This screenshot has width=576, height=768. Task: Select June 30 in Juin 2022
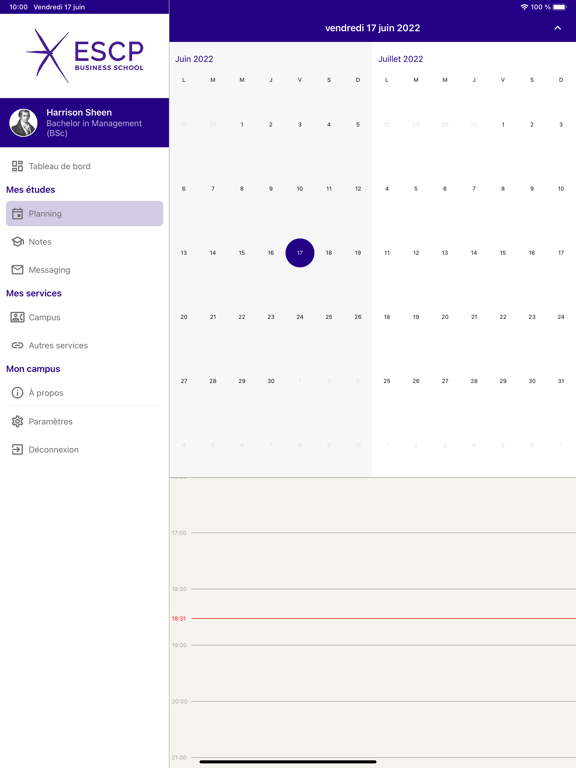271,381
